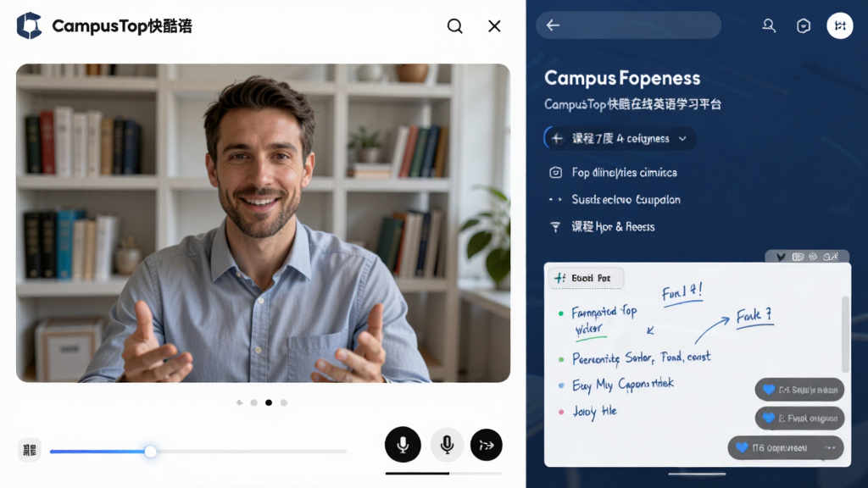Click the CampusTop title text
Image resolution: width=868 pixels, height=488 pixels.
122,26
